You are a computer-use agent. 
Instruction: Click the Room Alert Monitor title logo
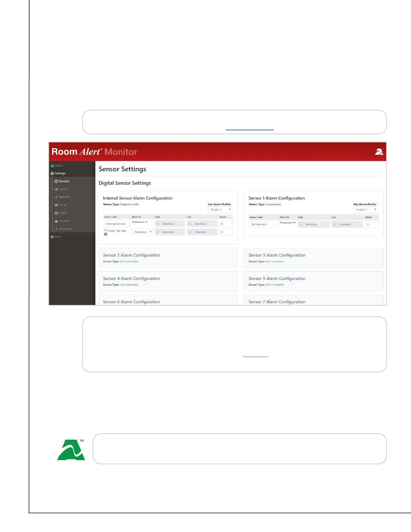click(x=94, y=152)
